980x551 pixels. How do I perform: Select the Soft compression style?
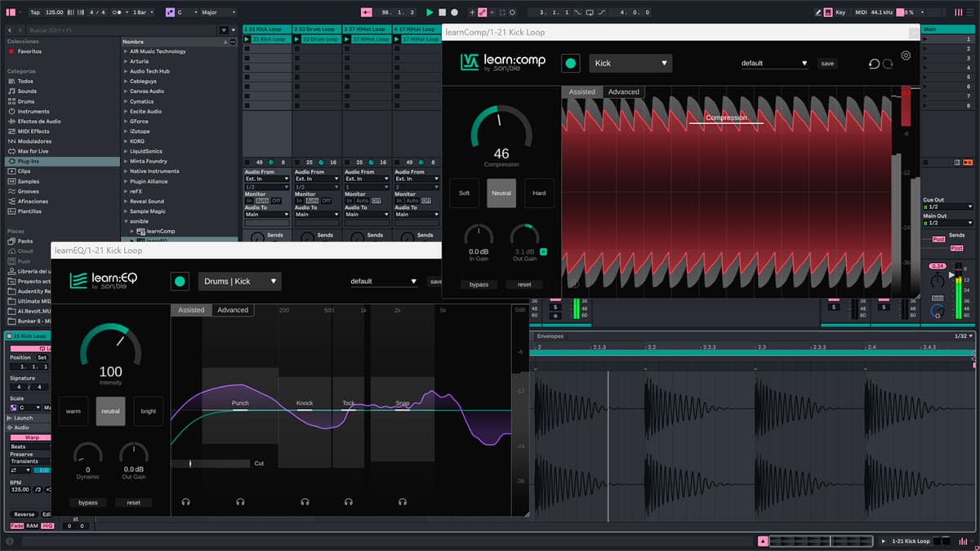464,193
